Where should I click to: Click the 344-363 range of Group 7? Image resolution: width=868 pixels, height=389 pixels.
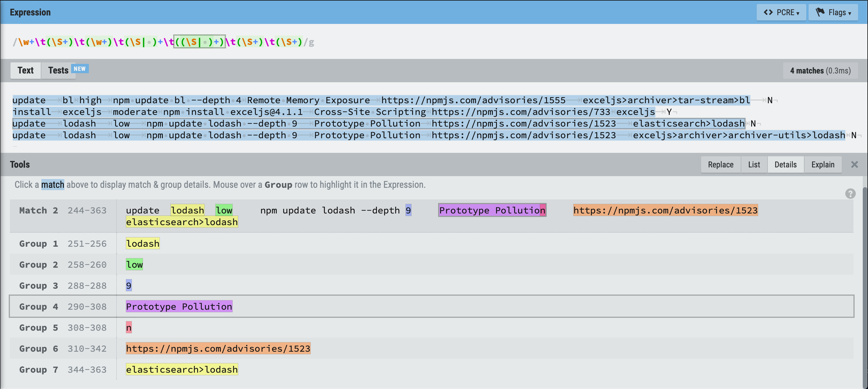click(87, 370)
